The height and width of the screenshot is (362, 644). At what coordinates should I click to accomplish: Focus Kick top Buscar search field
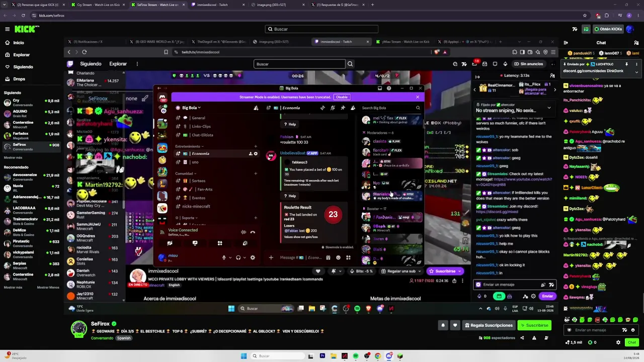tap(321, 29)
